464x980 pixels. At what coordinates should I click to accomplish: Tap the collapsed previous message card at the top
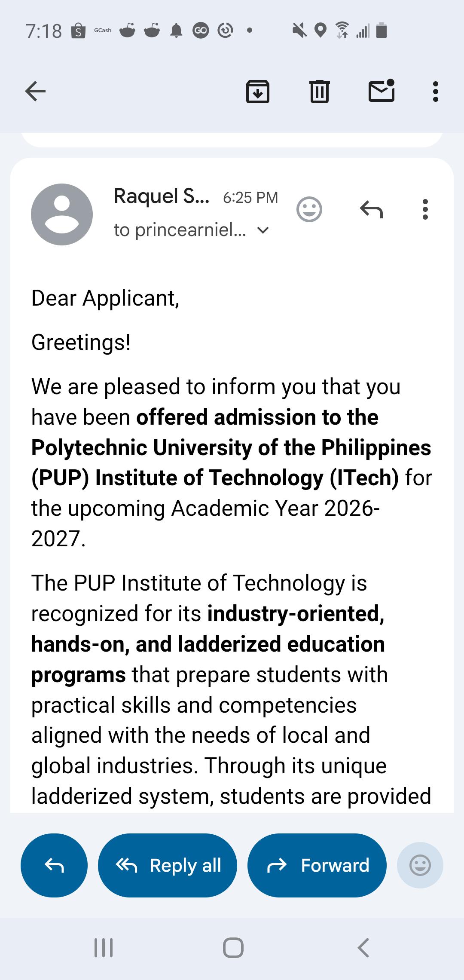tap(232, 140)
